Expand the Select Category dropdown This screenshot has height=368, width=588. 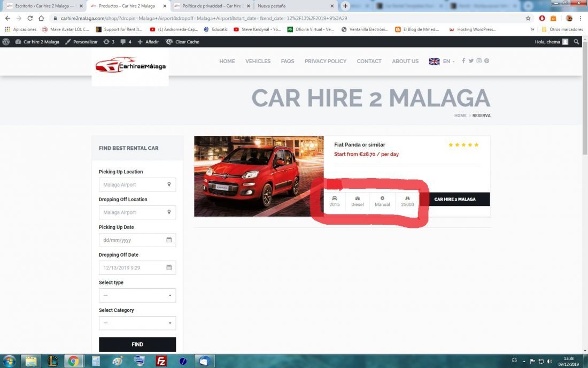coord(137,324)
